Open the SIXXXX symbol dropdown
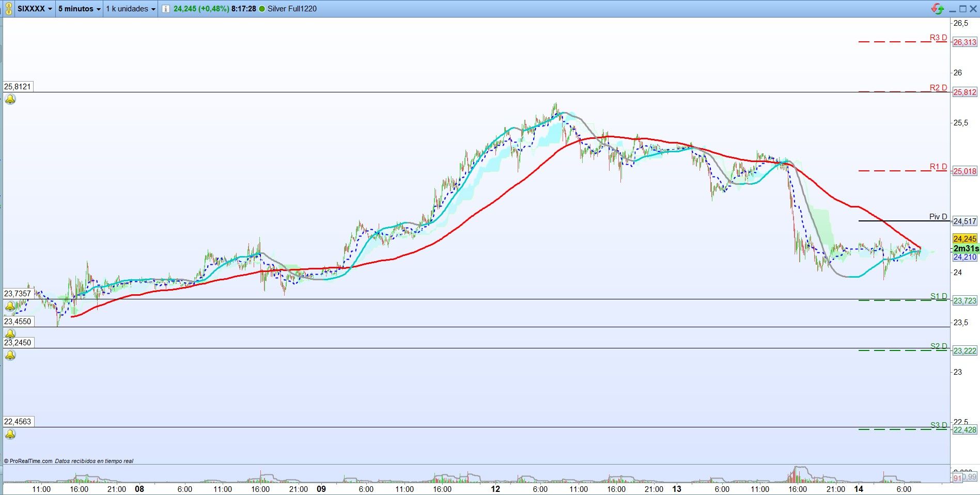980x495 pixels. click(x=35, y=9)
